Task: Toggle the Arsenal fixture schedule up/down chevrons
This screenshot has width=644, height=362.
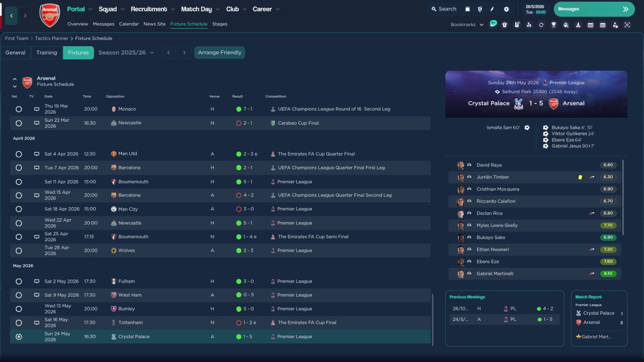Action: click(x=15, y=82)
